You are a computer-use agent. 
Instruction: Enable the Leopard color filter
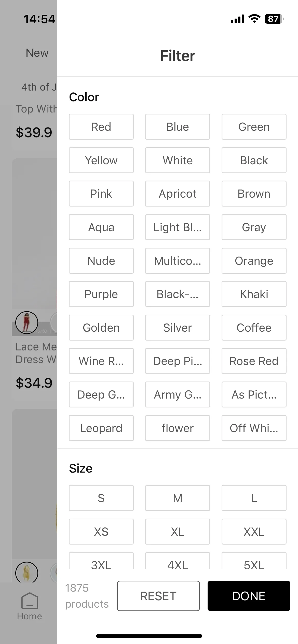[101, 428]
